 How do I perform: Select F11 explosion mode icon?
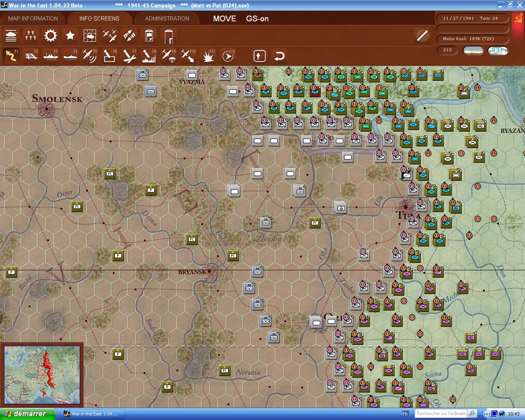coord(208,56)
